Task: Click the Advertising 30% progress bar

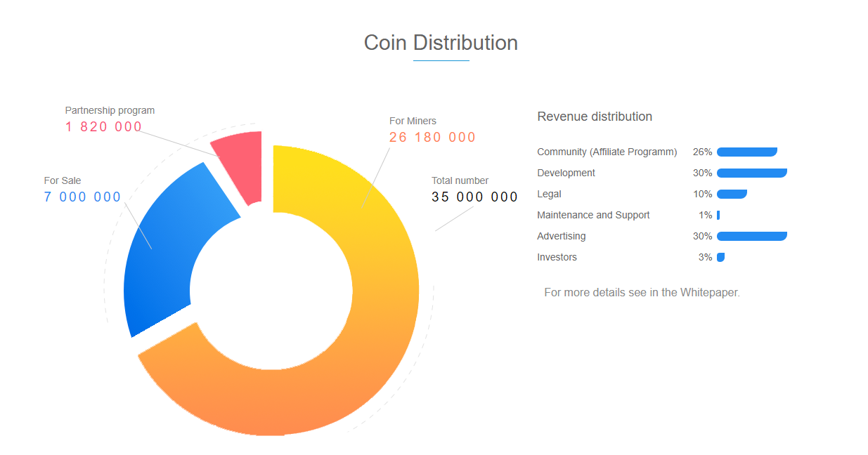Action: (x=751, y=236)
